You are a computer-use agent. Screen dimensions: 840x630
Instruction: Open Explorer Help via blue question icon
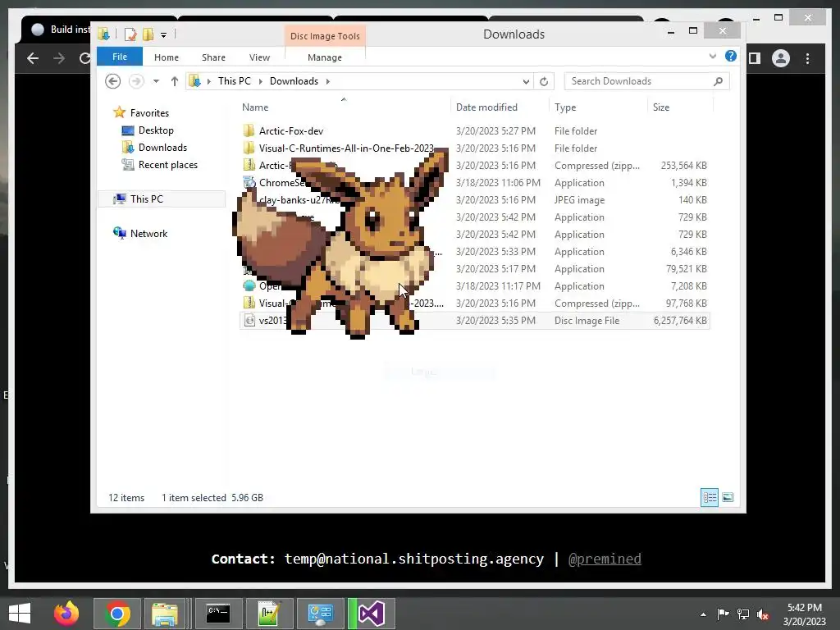coord(731,57)
